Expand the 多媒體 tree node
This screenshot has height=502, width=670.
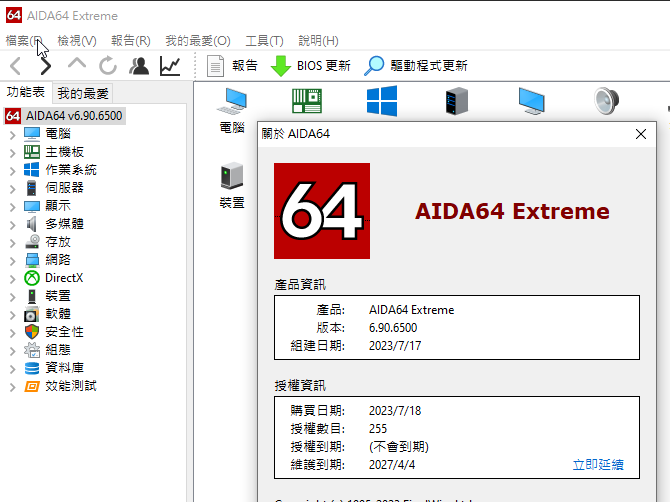[13, 225]
